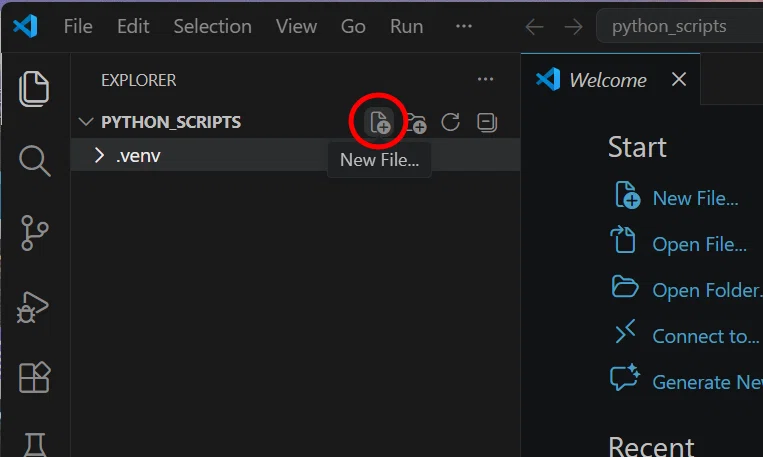Collapse the PYTHON_SCRIPTS section chevron
The image size is (763, 457).
pos(86,122)
